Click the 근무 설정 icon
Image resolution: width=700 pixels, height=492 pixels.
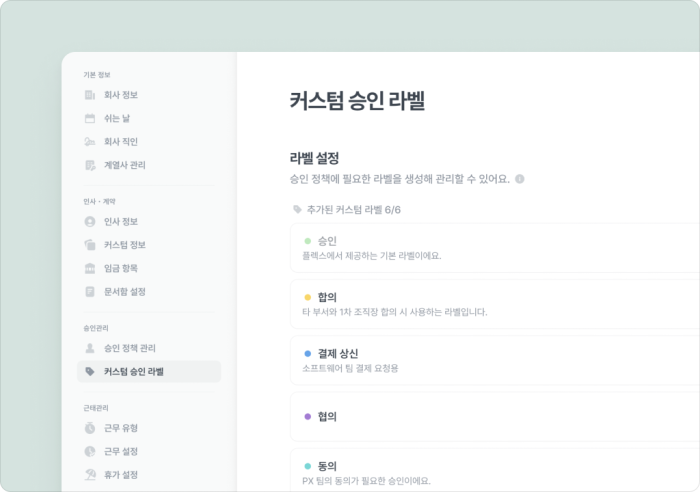click(x=90, y=451)
